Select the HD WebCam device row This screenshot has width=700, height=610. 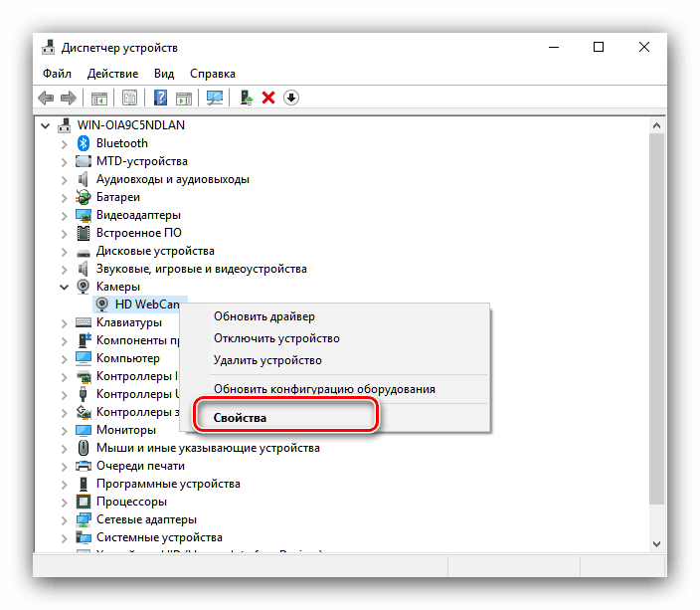[138, 305]
